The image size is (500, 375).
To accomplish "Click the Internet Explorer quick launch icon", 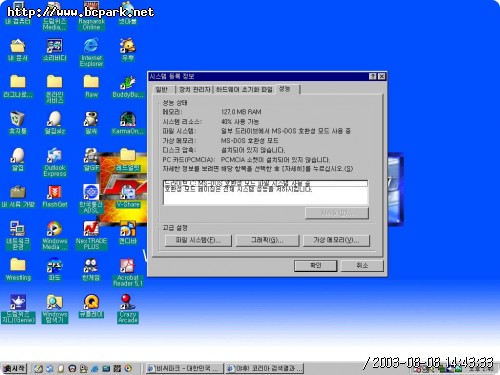I will point(95,369).
